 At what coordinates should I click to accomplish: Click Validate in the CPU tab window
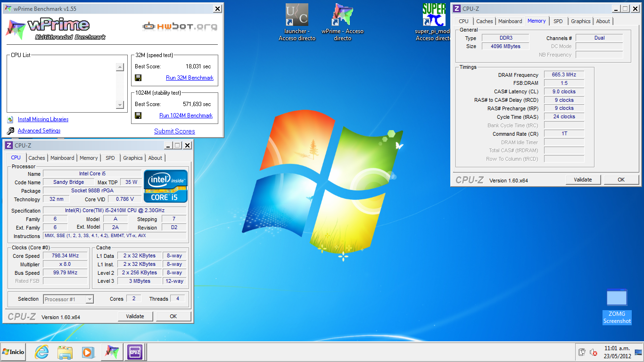[x=135, y=316]
